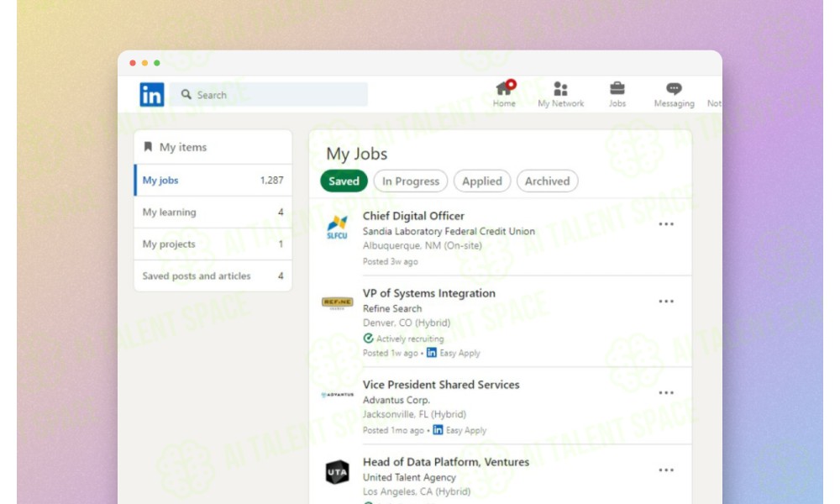Click the 1,287 jobs count
Viewport: 840px width, 504px height.
tap(271, 180)
